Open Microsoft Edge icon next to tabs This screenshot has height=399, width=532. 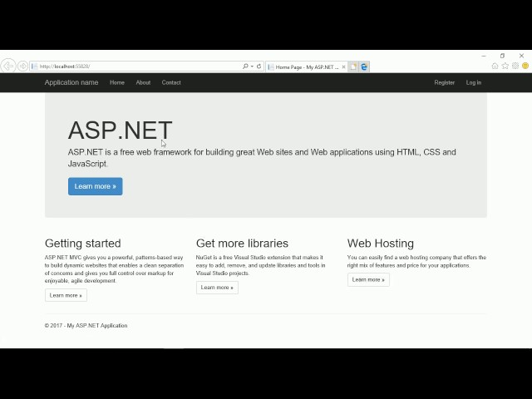[x=364, y=66]
